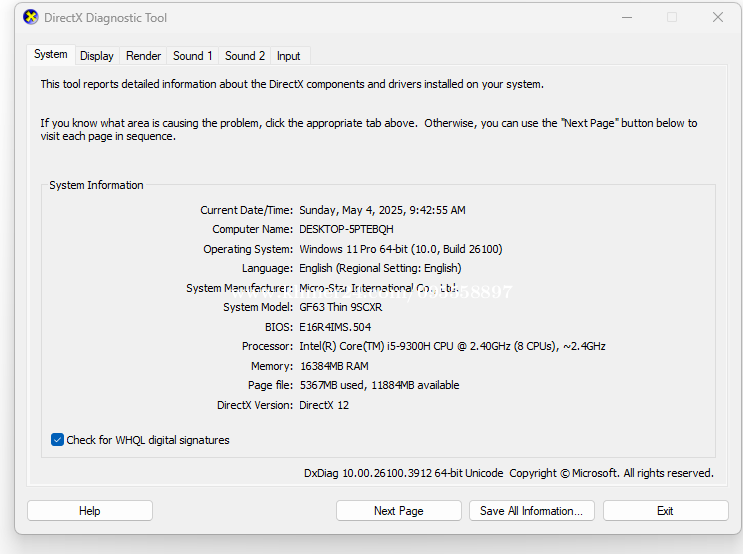
Task: Click the Language label
Action: (268, 268)
